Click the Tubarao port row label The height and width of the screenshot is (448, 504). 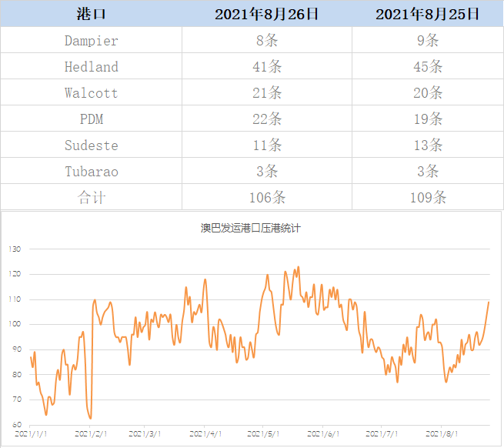[92, 172]
